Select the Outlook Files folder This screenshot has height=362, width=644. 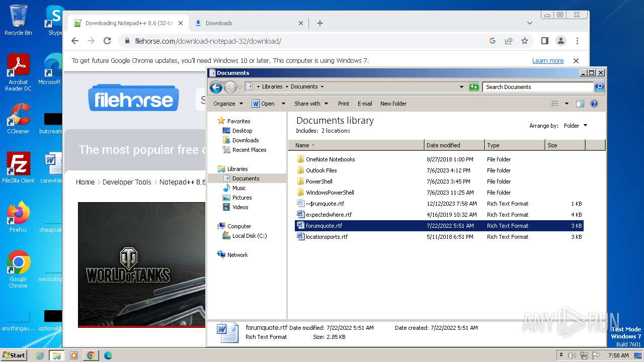[321, 170]
